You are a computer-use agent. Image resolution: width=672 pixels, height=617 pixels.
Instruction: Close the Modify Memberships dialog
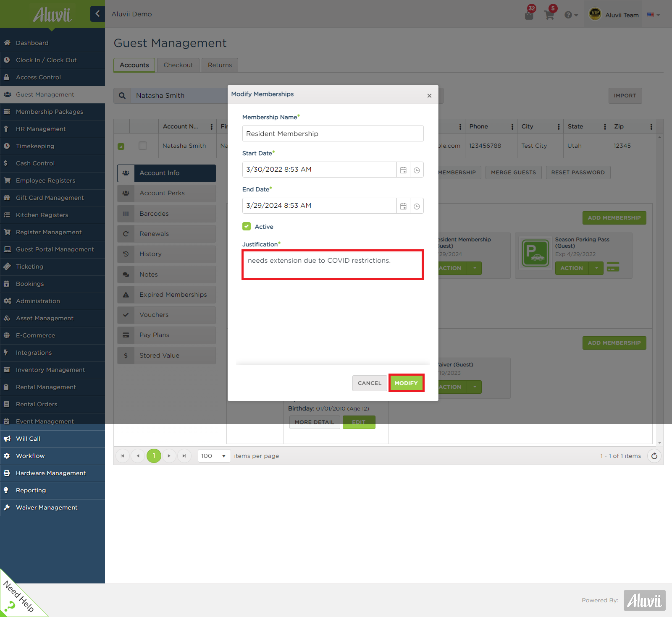(x=429, y=96)
